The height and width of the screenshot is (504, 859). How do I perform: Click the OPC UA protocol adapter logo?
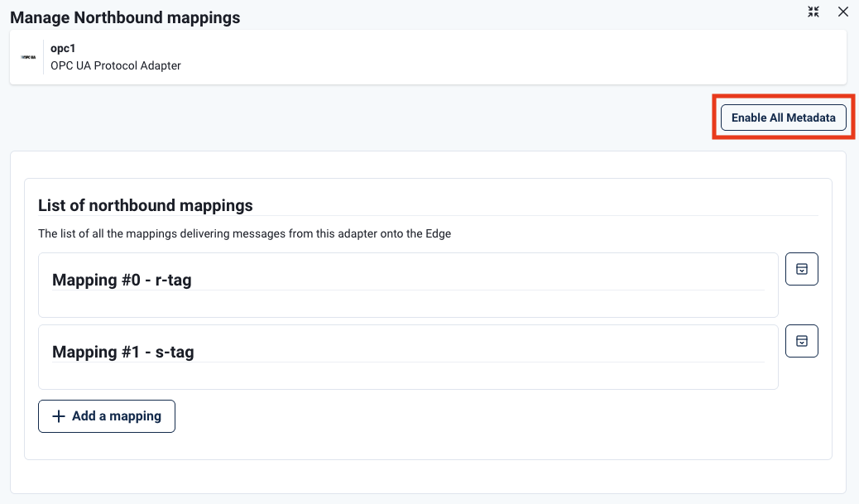[28, 57]
